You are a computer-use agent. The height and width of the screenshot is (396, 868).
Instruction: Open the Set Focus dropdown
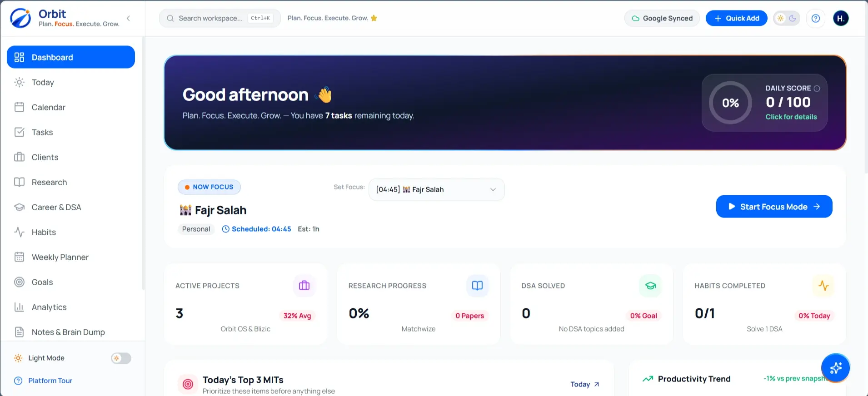[x=436, y=189]
